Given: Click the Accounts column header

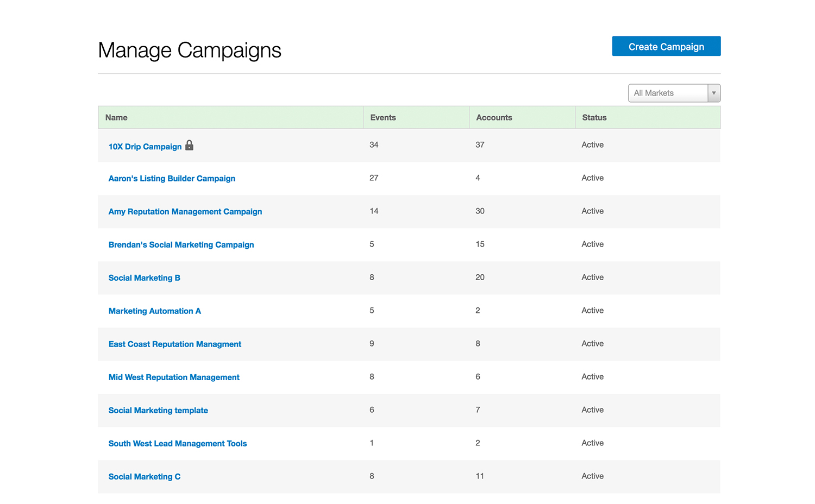Looking at the screenshot, I should click(494, 117).
